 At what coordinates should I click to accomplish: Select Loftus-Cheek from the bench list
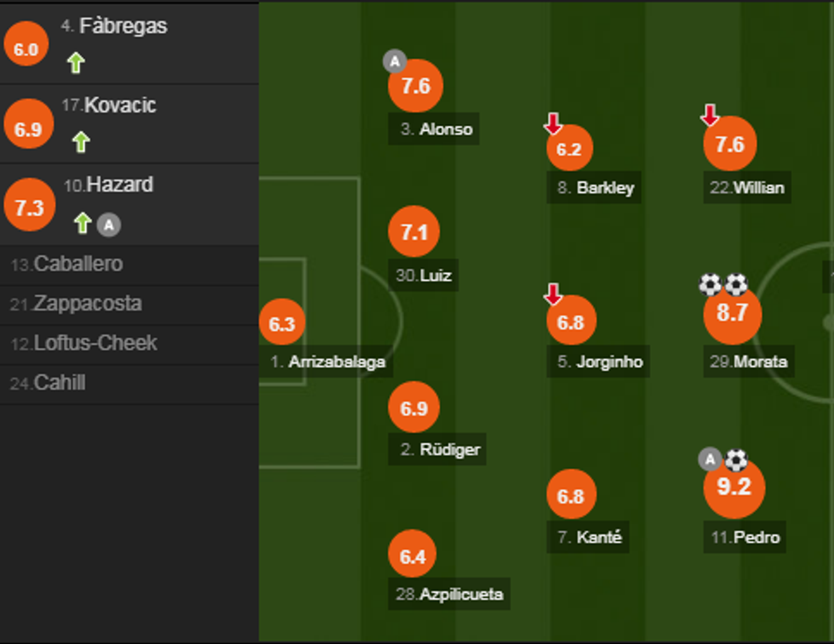coord(83,344)
